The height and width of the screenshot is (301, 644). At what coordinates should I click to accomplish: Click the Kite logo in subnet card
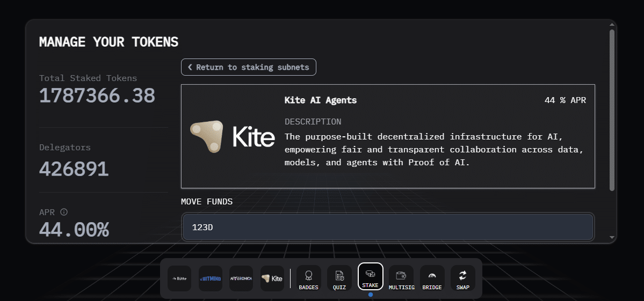233,136
